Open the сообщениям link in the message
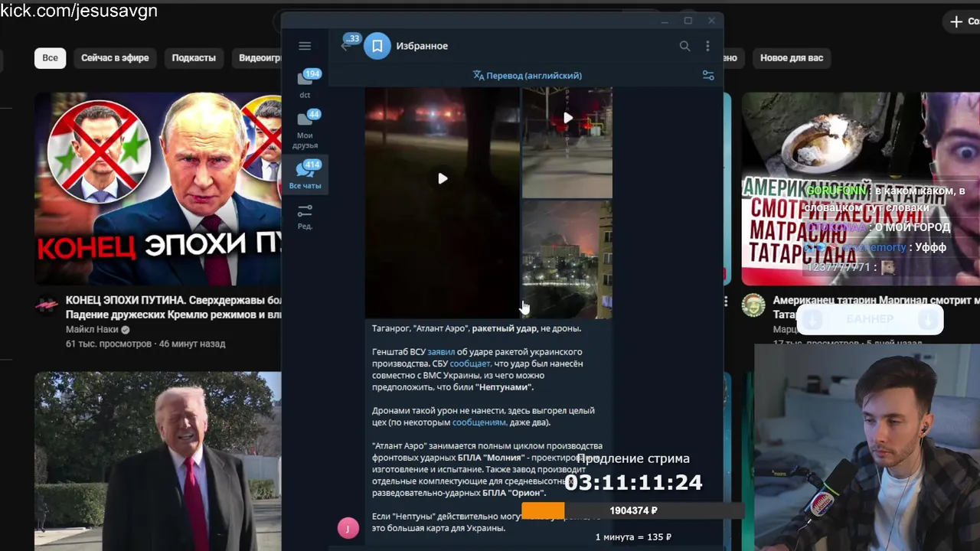Screen dimensions: 980x551 click(x=479, y=422)
